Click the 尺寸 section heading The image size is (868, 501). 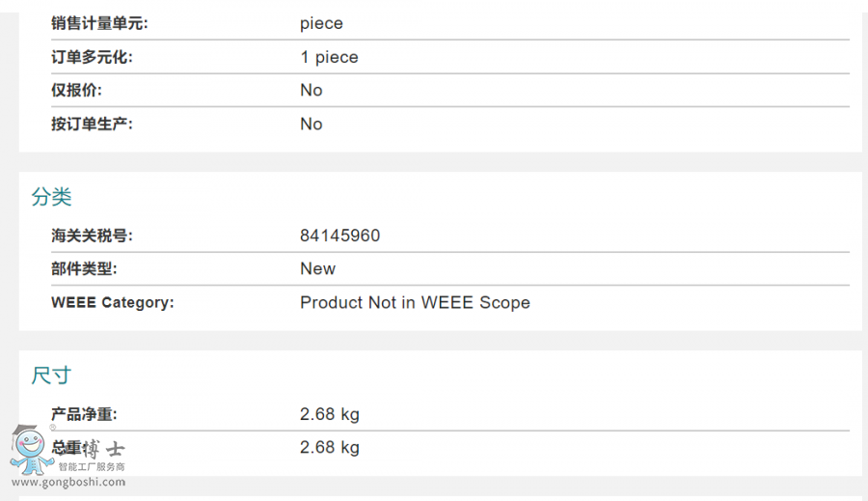[51, 376]
